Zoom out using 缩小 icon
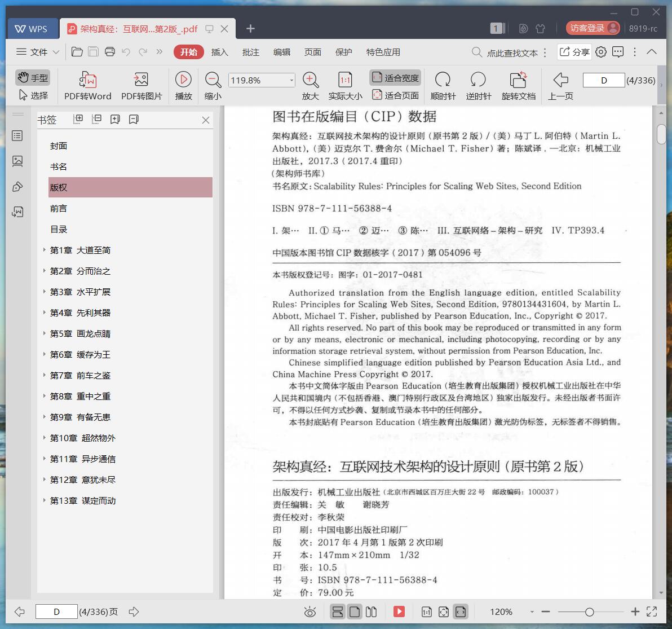 point(213,86)
